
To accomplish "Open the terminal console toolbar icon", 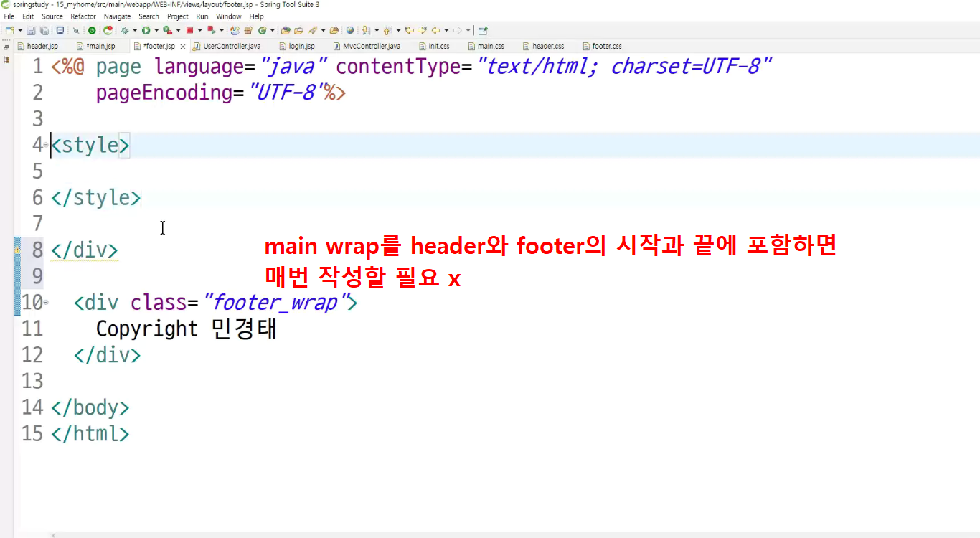I will (60, 31).
